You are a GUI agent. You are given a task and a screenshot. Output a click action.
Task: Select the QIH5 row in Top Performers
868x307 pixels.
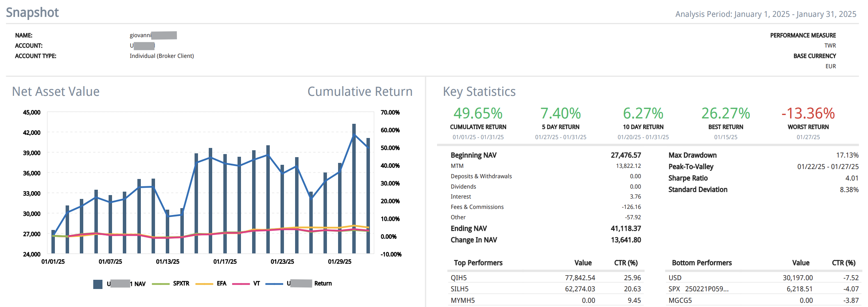459,278
